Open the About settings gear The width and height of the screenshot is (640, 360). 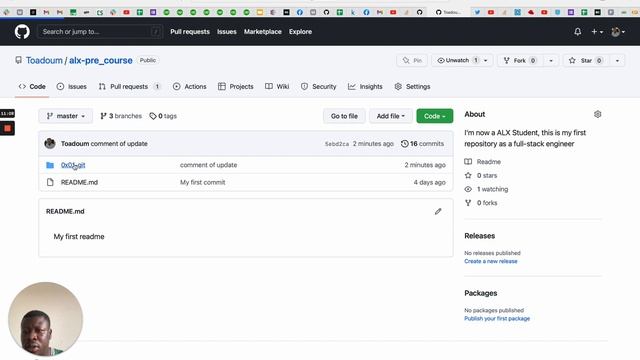pyautogui.click(x=598, y=114)
